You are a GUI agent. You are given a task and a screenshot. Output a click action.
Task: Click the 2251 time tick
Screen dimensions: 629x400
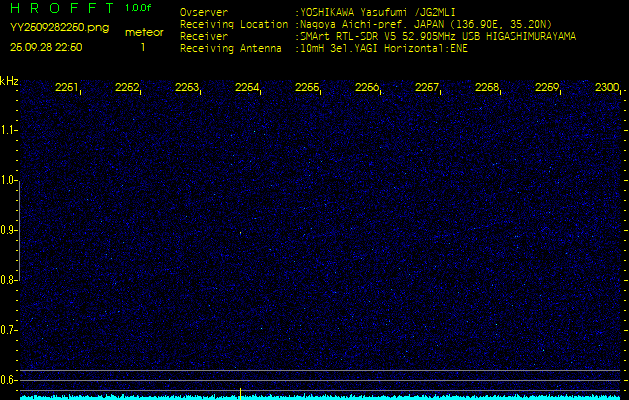(x=67, y=88)
